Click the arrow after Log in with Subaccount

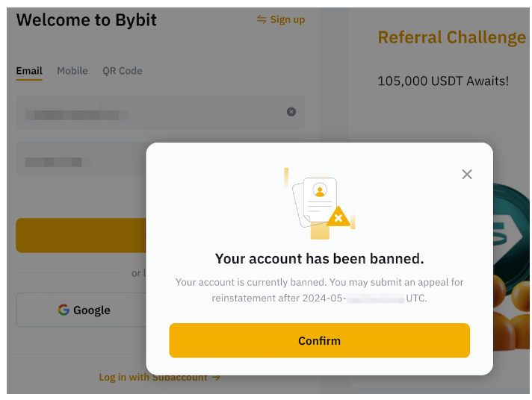click(216, 378)
